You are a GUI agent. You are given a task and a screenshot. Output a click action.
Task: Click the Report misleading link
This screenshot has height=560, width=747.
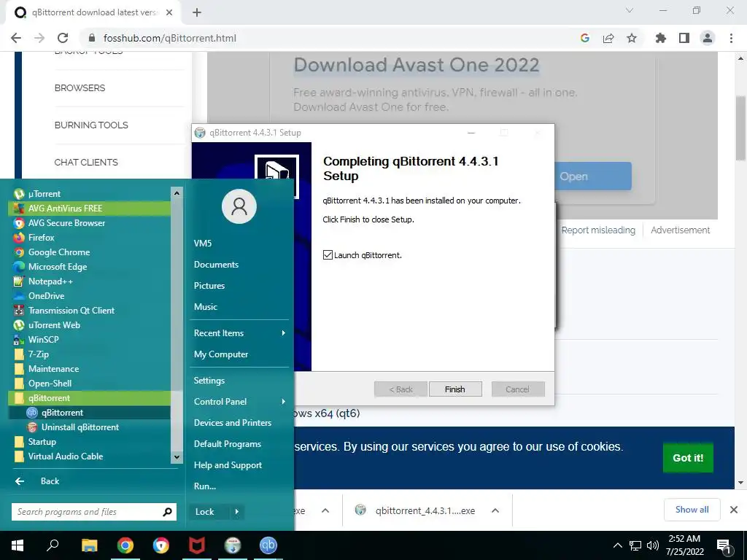pos(598,230)
